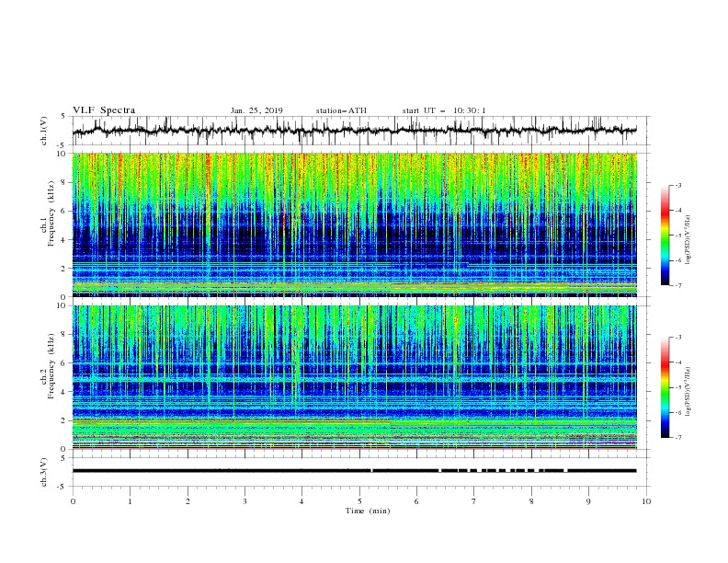Select the "-5" label on upper color bar
The image size is (728, 563).
[x=677, y=236]
